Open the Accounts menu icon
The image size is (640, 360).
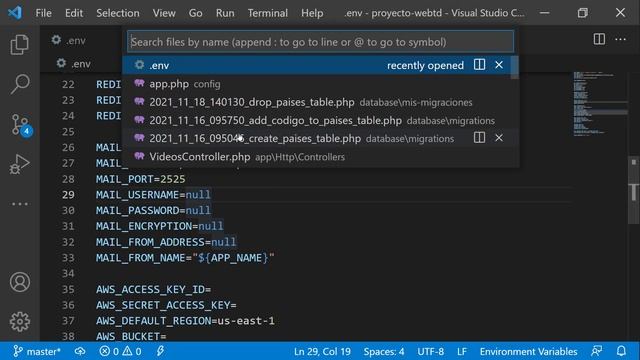pyautogui.click(x=20, y=282)
